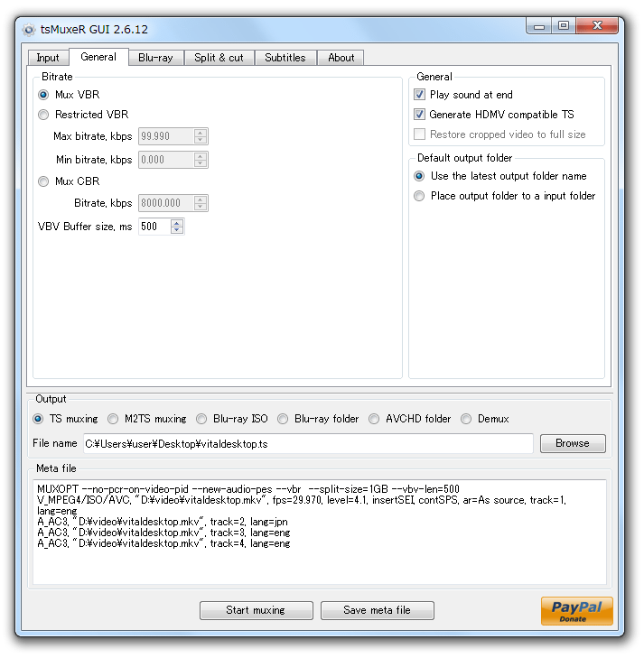Click Min bitrate down arrow

click(x=201, y=163)
